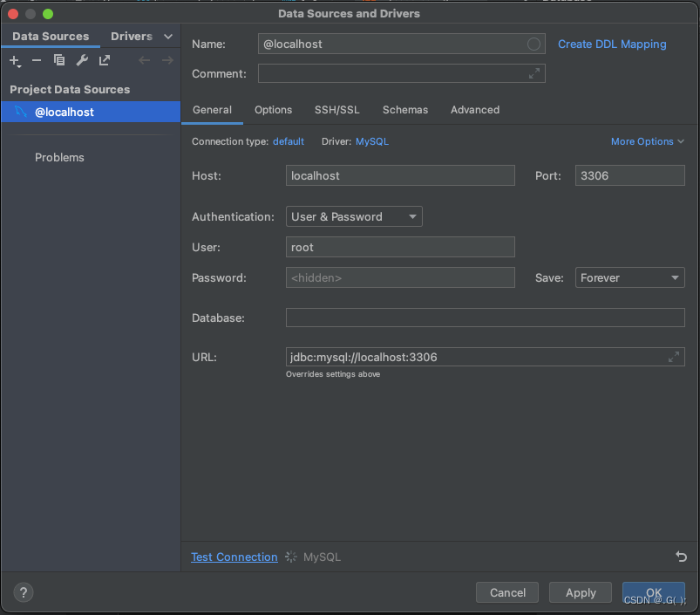
Task: Expand the chevron next to Drivers tab
Action: [x=168, y=36]
